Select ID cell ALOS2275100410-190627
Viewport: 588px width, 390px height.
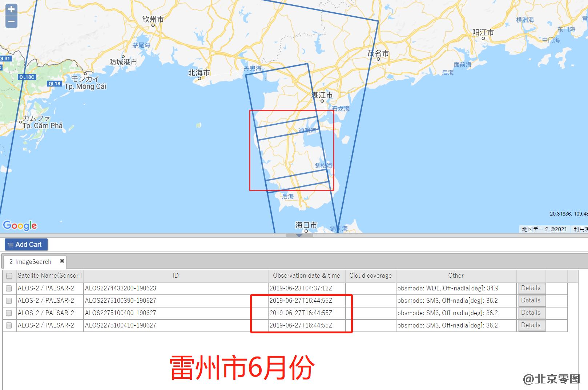tap(176, 325)
